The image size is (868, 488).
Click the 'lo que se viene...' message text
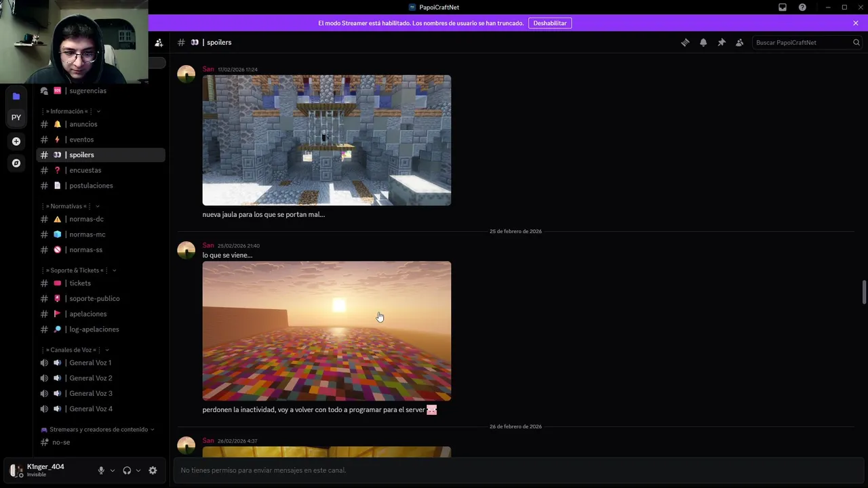(x=227, y=256)
